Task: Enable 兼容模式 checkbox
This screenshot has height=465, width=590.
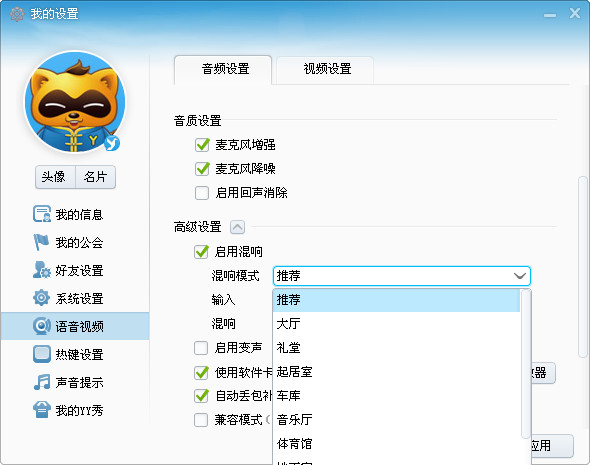Action: click(x=201, y=420)
